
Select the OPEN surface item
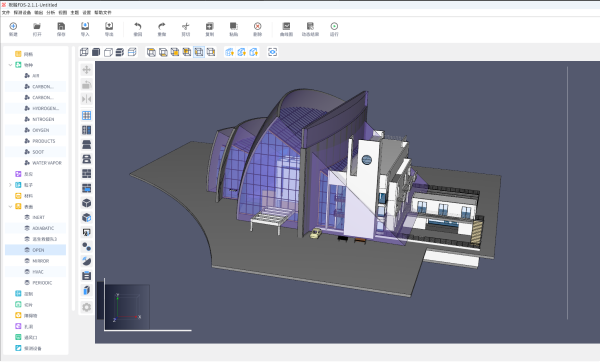pos(35,250)
